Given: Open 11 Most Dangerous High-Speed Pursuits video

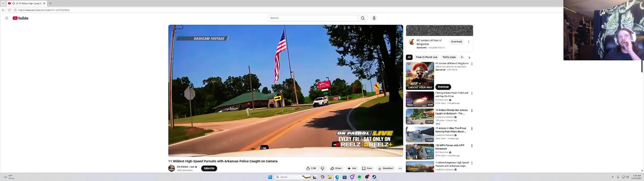Looking at the screenshot, I should tap(452, 164).
